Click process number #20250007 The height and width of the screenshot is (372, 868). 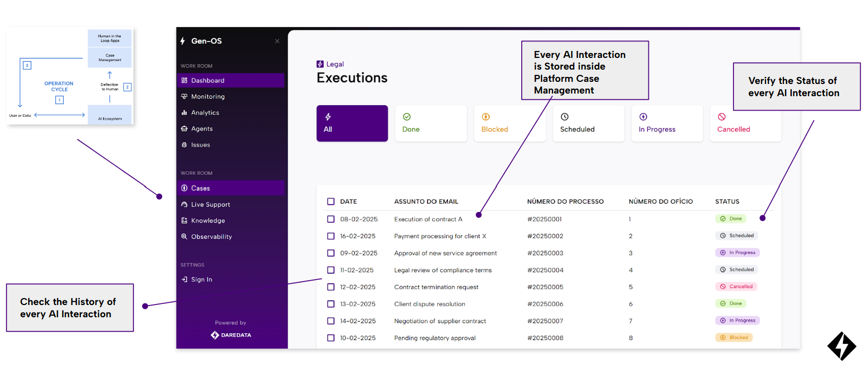pyautogui.click(x=545, y=321)
